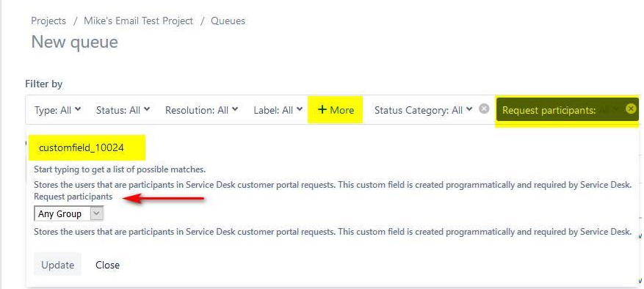Click the Request participants label near arrow
Screen dimensions: 644x289
click(x=73, y=197)
